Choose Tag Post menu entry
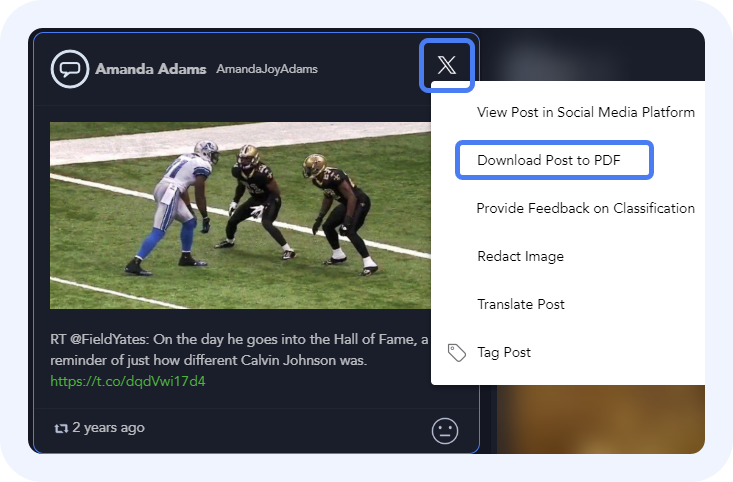Viewport: 733px width, 482px height. pos(504,353)
